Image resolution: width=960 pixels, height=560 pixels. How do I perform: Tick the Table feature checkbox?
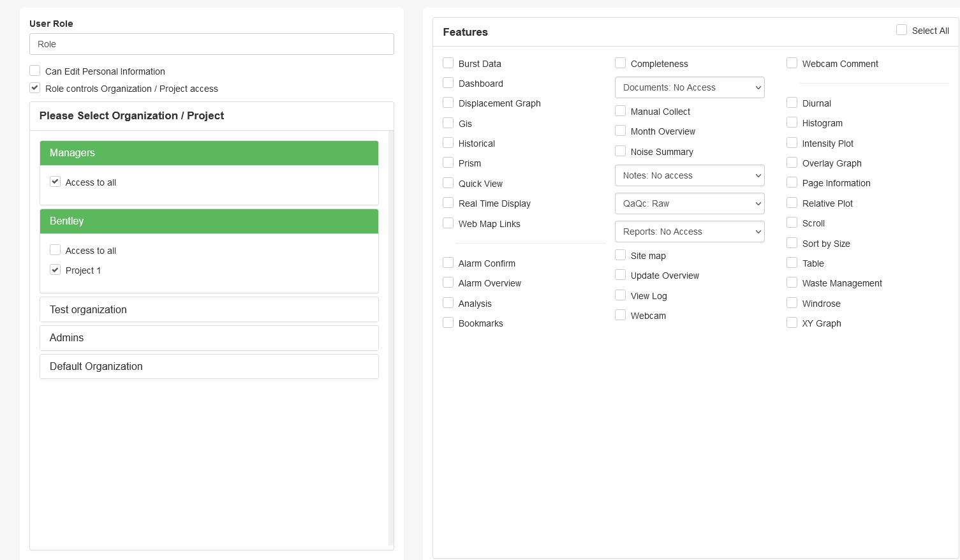pos(792,263)
